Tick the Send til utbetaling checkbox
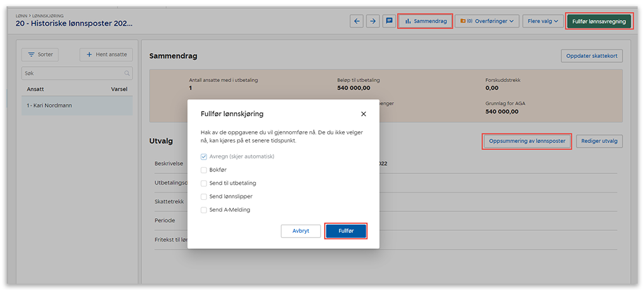Image resolution: width=644 pixels, height=290 pixels. pyautogui.click(x=204, y=183)
